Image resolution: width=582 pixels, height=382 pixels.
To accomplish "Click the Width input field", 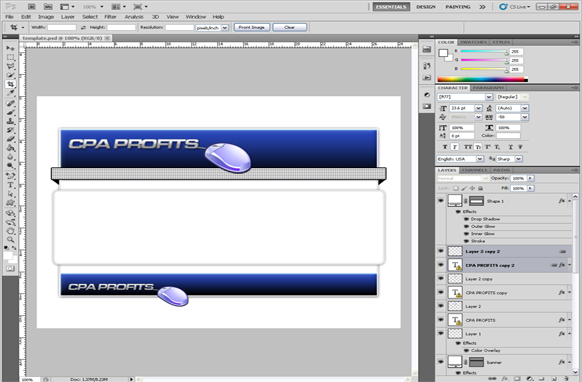I will [x=62, y=27].
